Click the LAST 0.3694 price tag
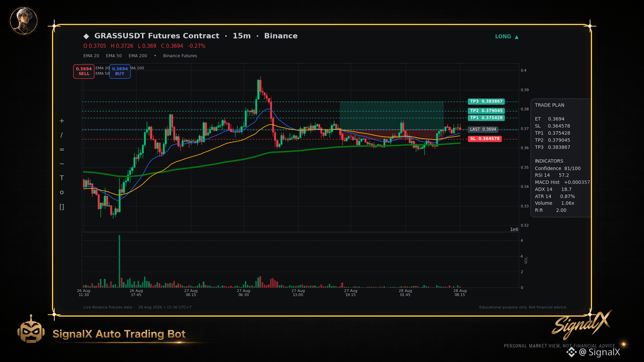The height and width of the screenshot is (362, 644). (x=483, y=129)
